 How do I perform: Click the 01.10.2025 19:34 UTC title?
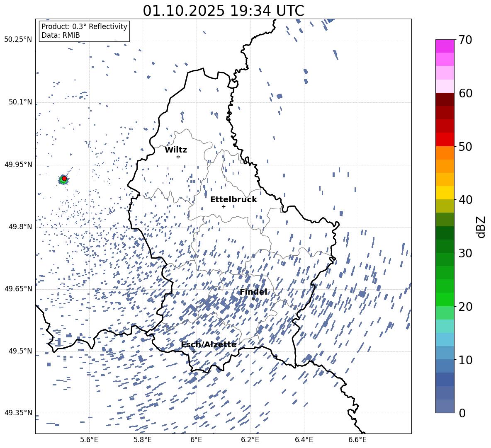[223, 11]
